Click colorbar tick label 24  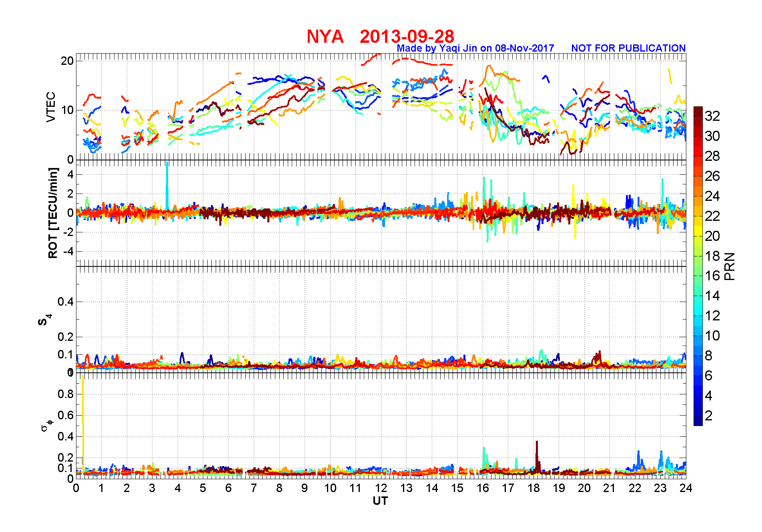tap(712, 196)
